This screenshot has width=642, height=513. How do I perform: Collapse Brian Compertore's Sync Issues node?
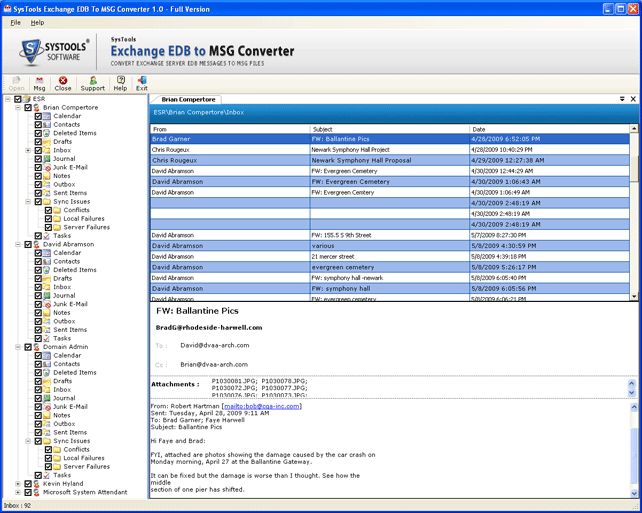pyautogui.click(x=28, y=201)
